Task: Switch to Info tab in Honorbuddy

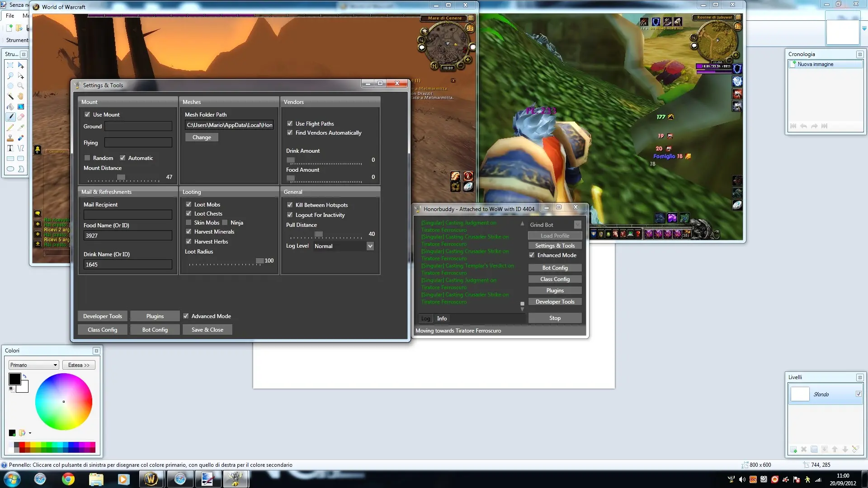Action: click(x=442, y=319)
